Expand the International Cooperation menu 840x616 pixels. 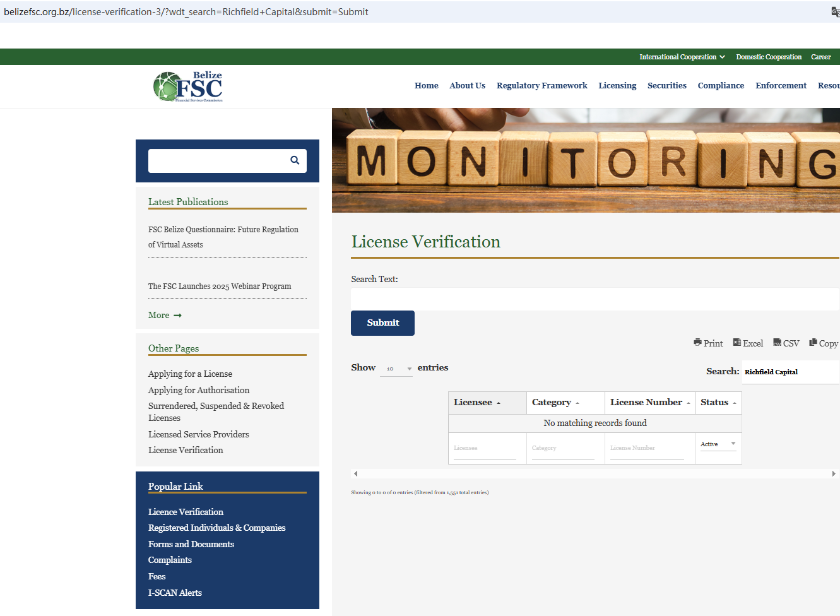pyautogui.click(x=682, y=57)
